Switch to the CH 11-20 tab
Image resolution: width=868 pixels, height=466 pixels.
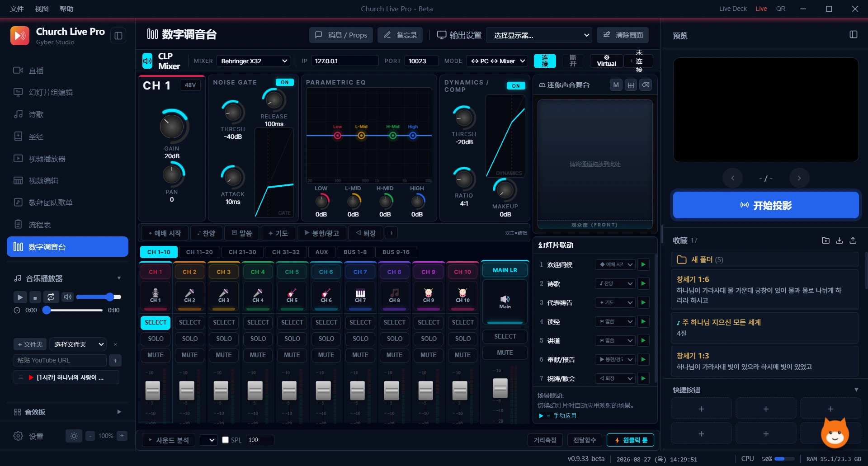pos(199,252)
